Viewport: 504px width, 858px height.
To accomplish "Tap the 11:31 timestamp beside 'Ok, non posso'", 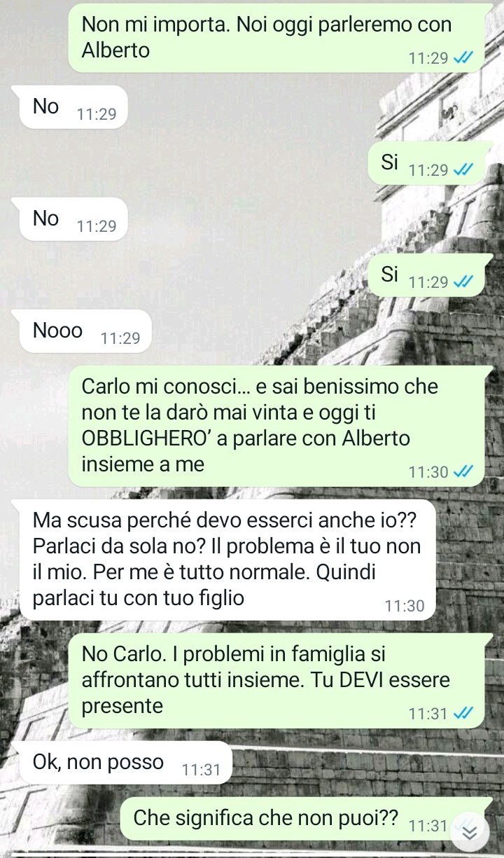I will (x=201, y=770).
